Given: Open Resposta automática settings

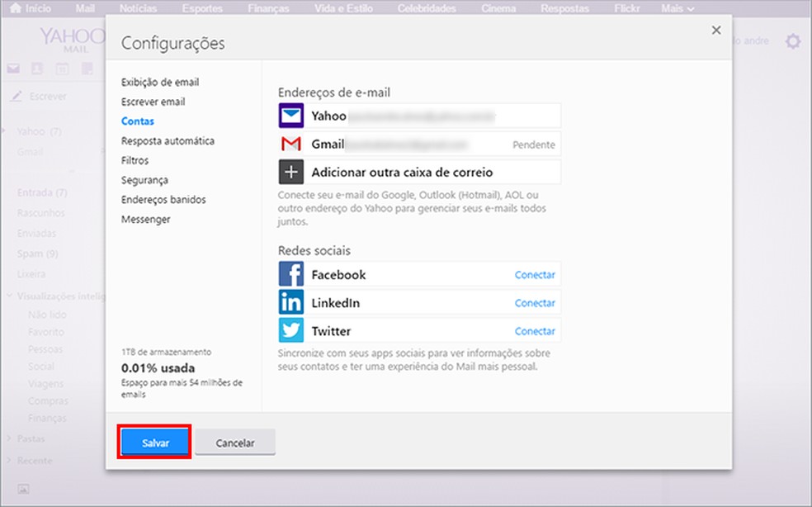Looking at the screenshot, I should (x=168, y=141).
